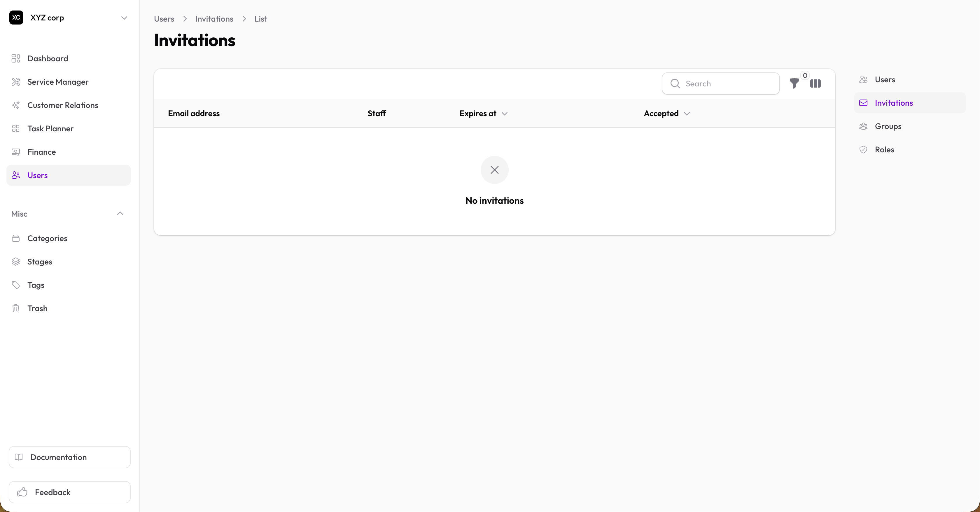The height and width of the screenshot is (512, 980).
Task: Click the Tags label icon
Action: (x=15, y=285)
